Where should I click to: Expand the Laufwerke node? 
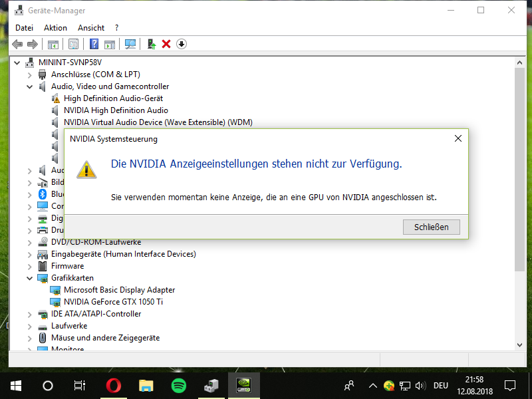29,327
